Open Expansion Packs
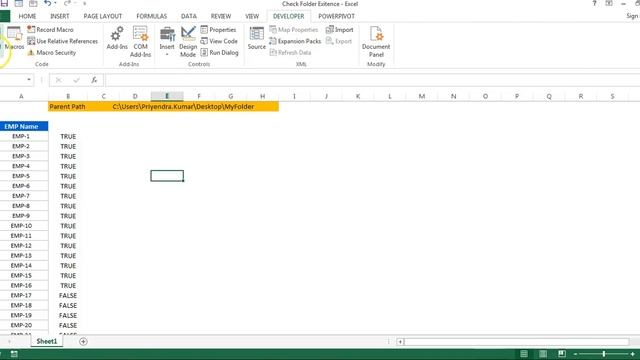This screenshot has width=640, height=360. (x=295, y=41)
